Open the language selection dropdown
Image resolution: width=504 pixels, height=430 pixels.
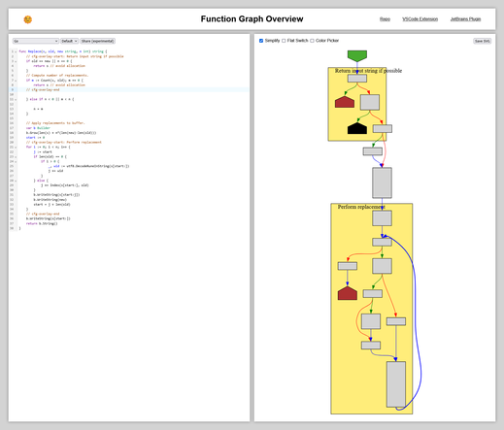(36, 41)
